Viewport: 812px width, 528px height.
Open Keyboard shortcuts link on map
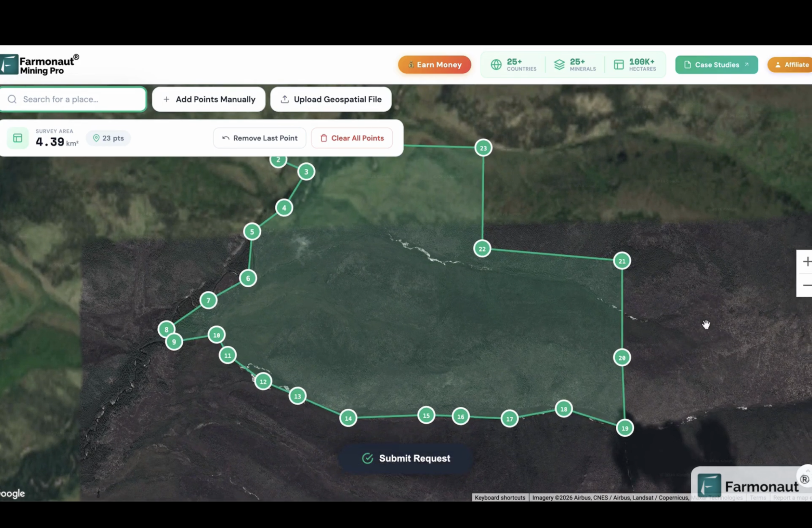pyautogui.click(x=500, y=498)
